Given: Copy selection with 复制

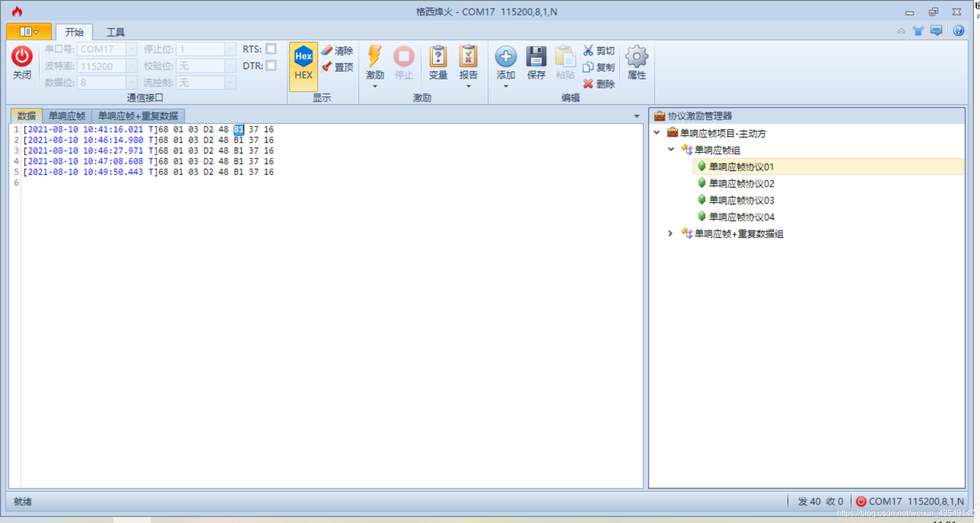Looking at the screenshot, I should [599, 67].
